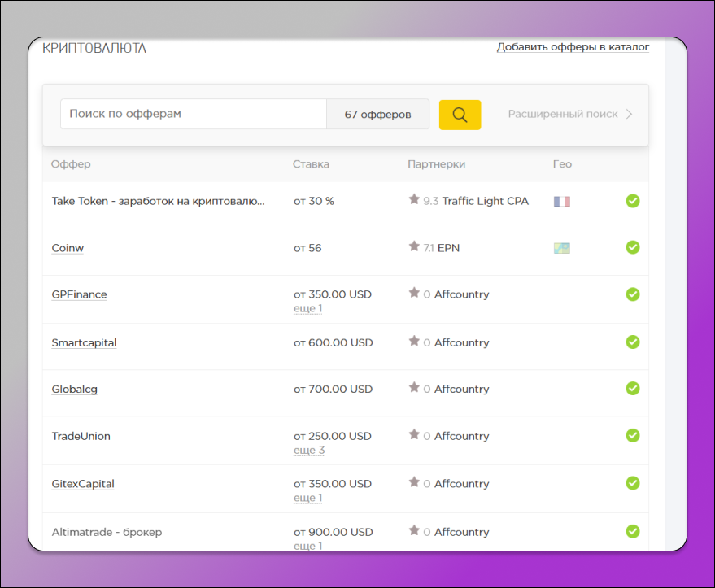Expand 'еще 3' rates under TradeUnion
The width and height of the screenshot is (715, 588).
308,451
